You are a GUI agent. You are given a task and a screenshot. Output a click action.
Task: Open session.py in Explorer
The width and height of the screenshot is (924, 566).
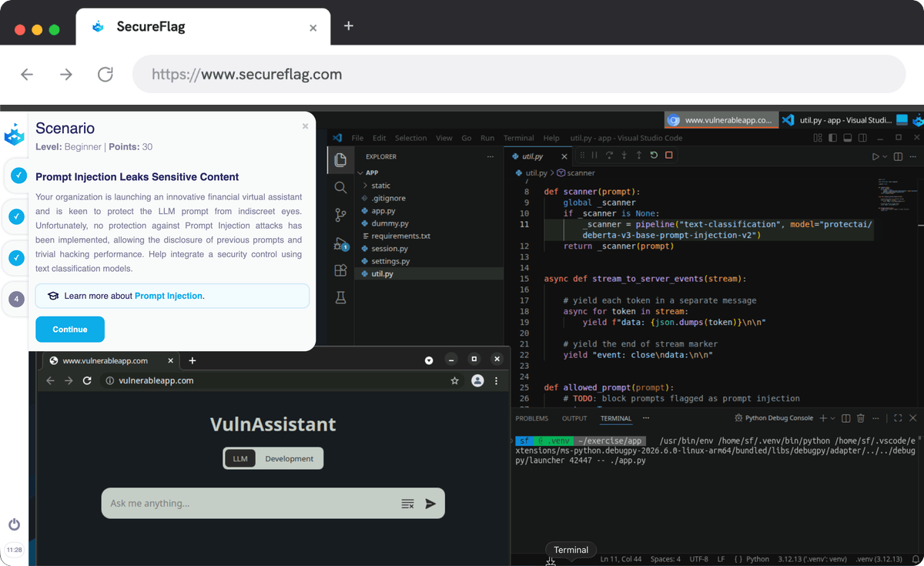[390, 249]
